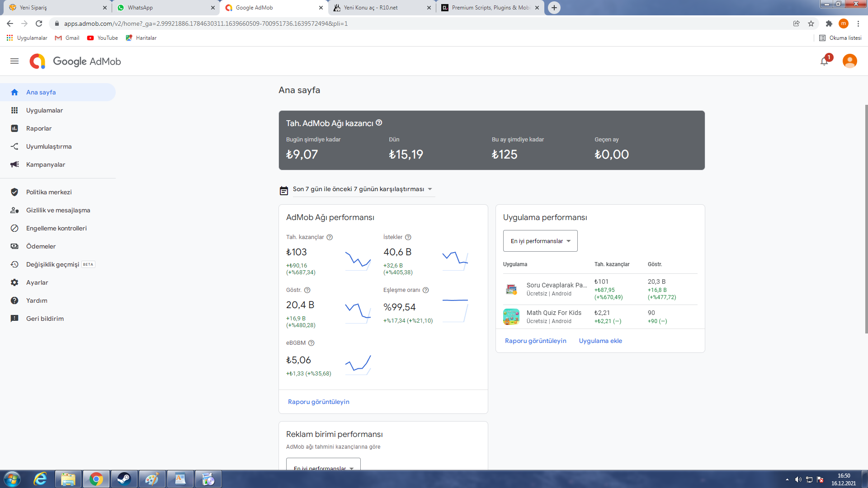The height and width of the screenshot is (488, 868).
Task: Close the WhatsApp browser tab
Action: click(x=213, y=8)
